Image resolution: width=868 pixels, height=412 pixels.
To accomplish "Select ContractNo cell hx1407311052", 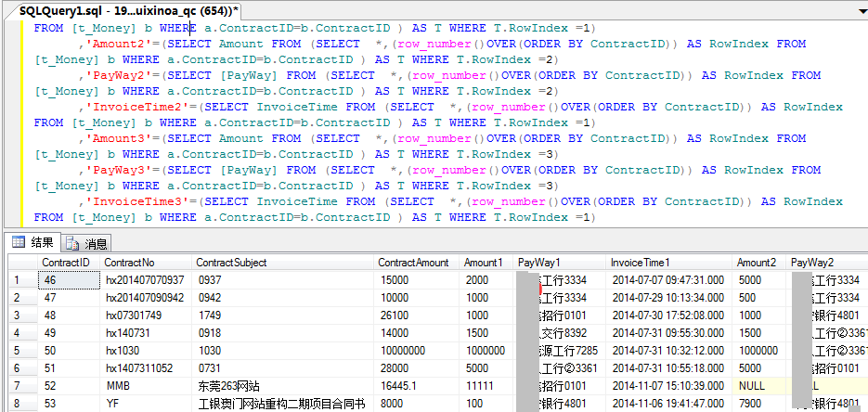I will pyautogui.click(x=146, y=368).
